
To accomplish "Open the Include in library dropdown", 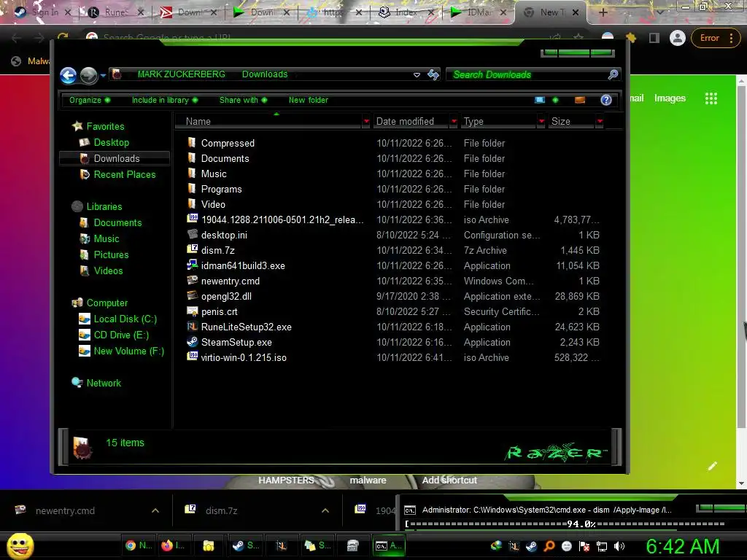I will (165, 100).
